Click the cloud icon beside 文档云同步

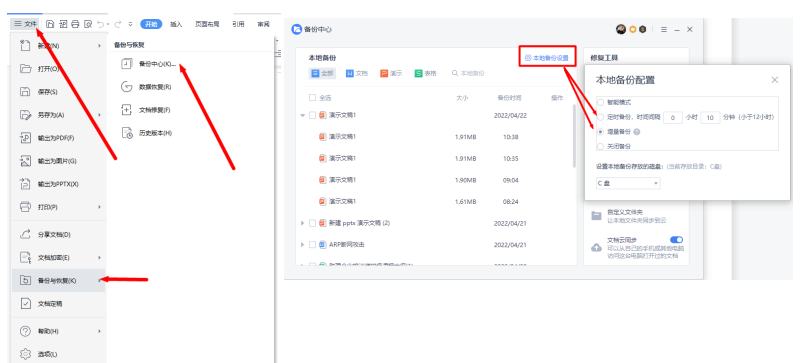click(596, 247)
